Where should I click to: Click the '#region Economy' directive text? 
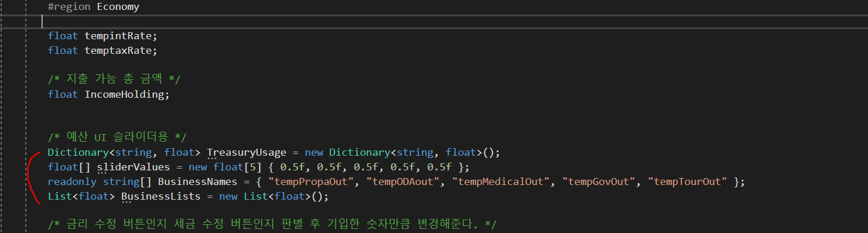point(94,7)
